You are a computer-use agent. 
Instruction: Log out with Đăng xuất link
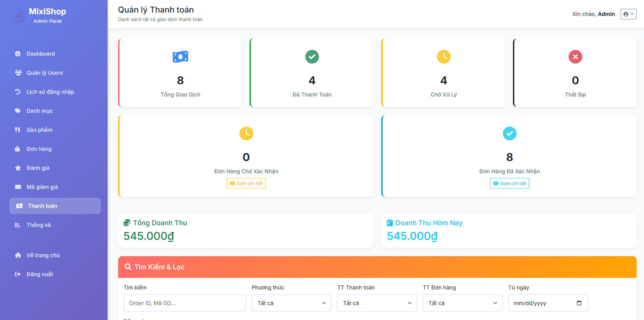point(55,274)
